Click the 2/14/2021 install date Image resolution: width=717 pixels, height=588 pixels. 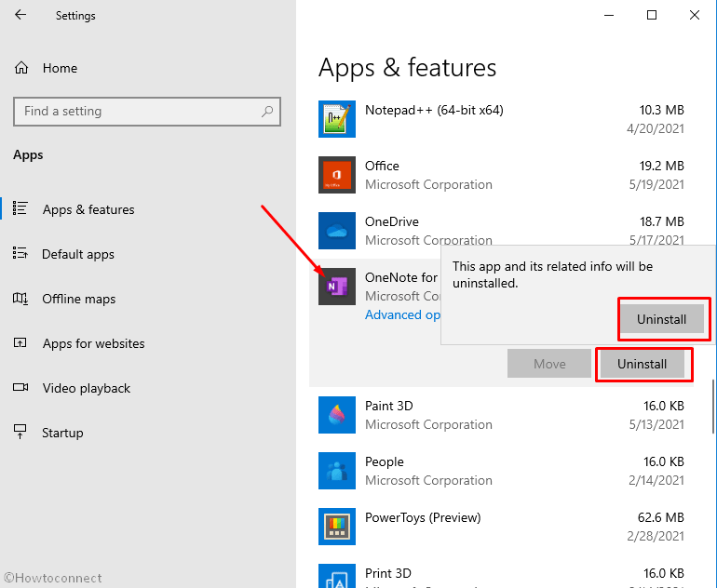pyautogui.click(x=656, y=481)
